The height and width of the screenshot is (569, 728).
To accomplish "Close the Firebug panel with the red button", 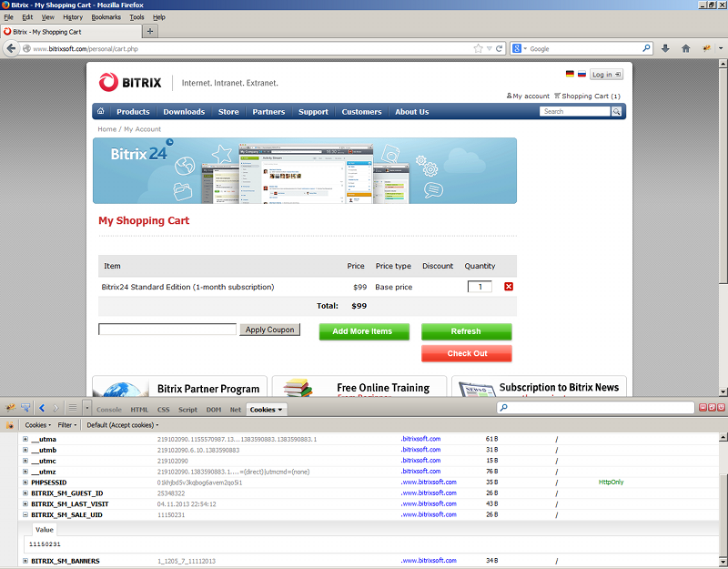I will point(721,407).
